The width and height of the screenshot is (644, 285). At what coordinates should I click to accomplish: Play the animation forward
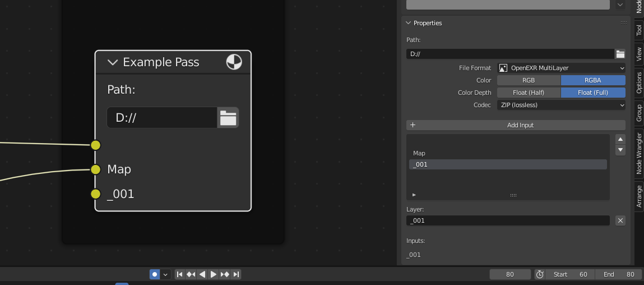coord(213,274)
